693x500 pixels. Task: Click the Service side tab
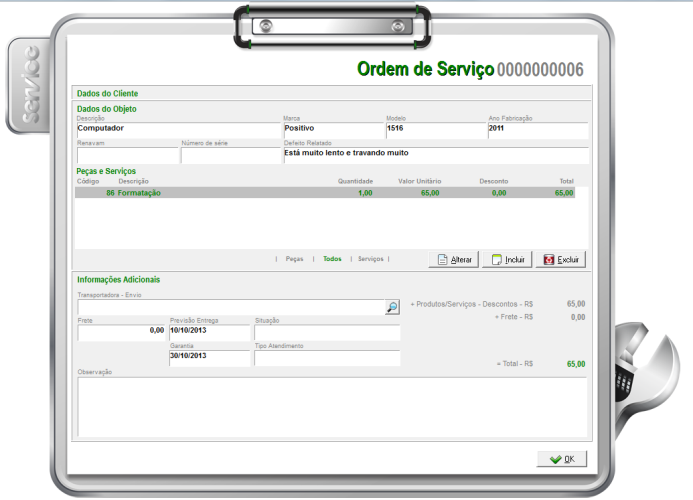point(27,88)
